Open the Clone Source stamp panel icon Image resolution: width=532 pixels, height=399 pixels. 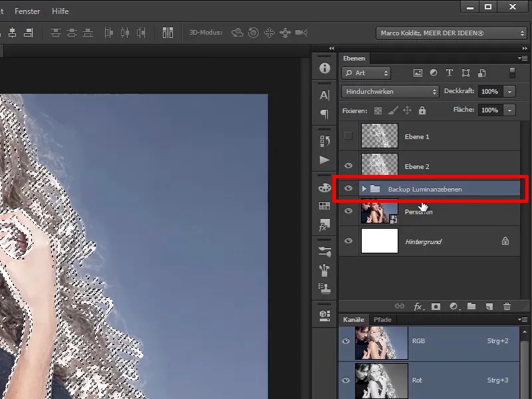pyautogui.click(x=325, y=289)
